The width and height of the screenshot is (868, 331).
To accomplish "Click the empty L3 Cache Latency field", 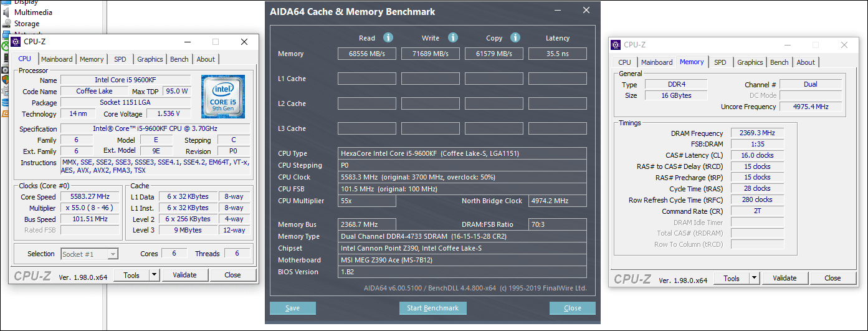I will (x=558, y=128).
